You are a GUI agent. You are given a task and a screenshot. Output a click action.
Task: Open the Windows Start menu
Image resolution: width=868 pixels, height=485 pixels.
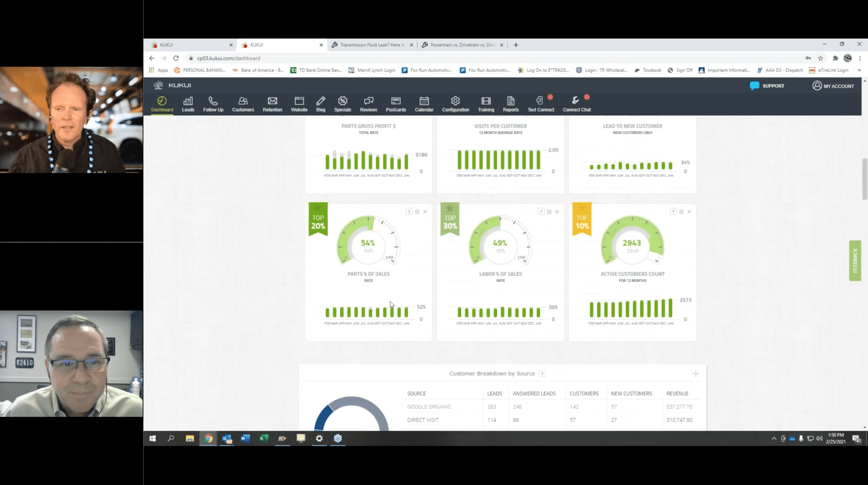point(153,438)
